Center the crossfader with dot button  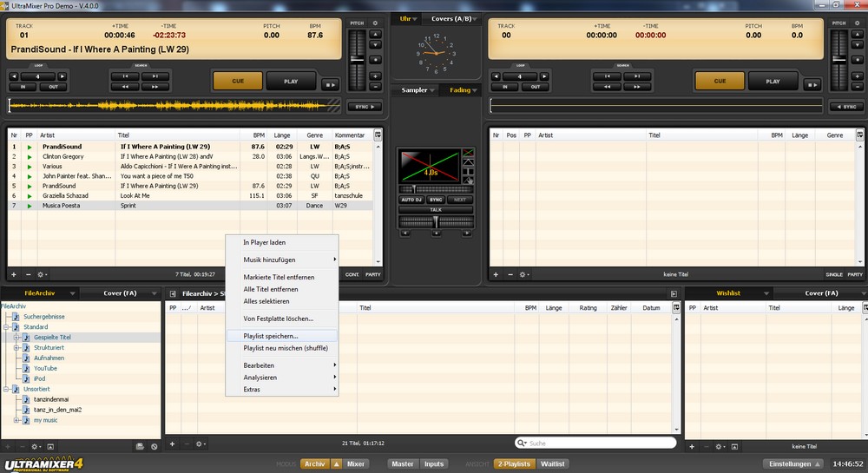437,233
